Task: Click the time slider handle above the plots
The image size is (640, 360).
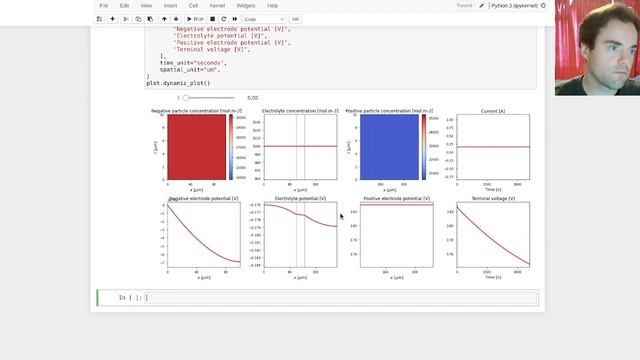Action: 186,98
